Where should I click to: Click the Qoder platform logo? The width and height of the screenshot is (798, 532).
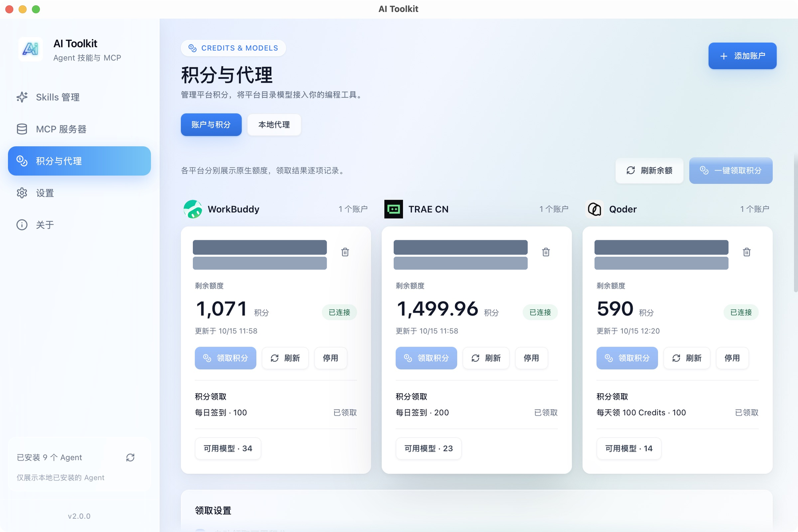[595, 209]
